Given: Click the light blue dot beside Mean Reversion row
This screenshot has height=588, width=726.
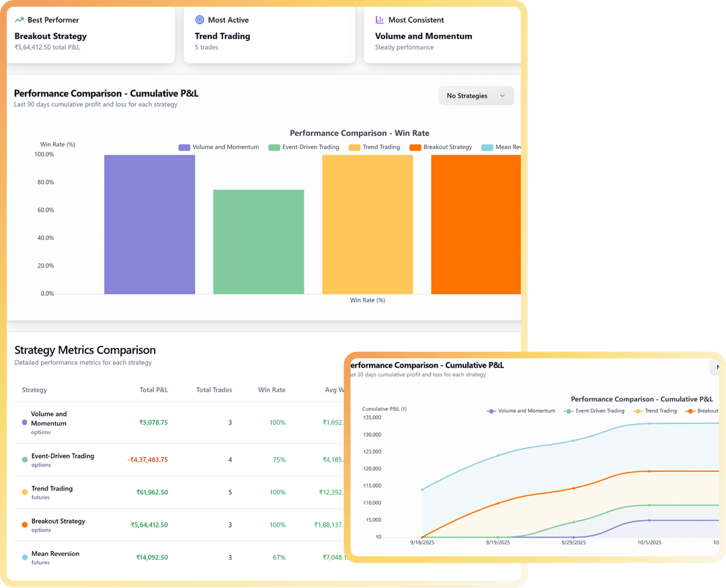Looking at the screenshot, I should click(25, 557).
